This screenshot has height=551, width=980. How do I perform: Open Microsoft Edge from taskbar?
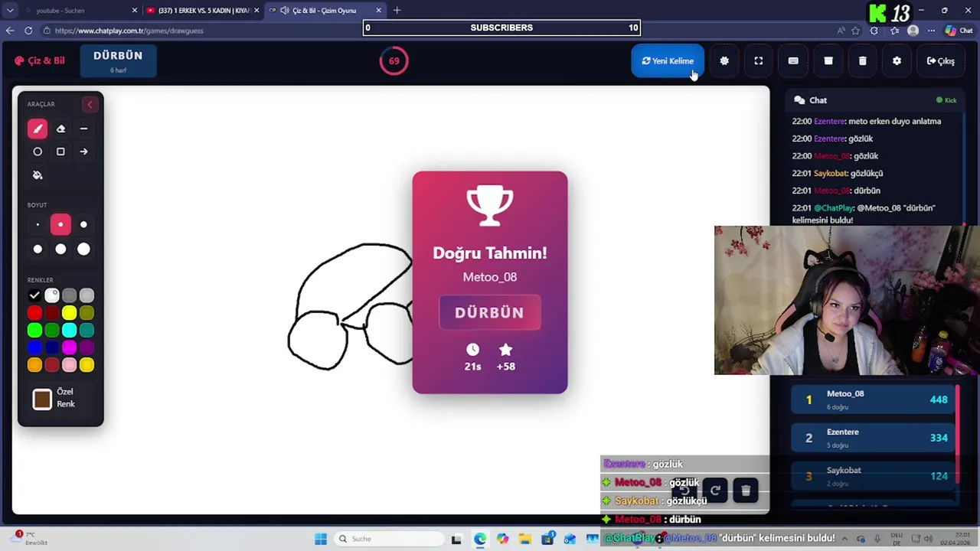point(479,539)
